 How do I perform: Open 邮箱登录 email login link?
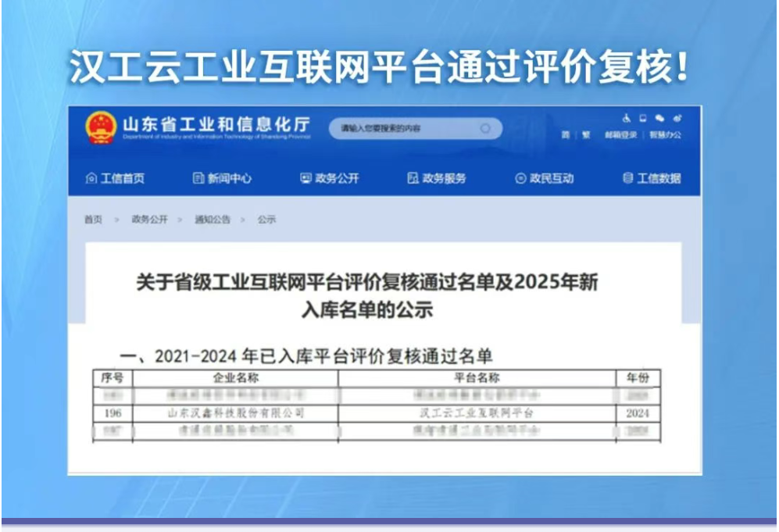[x=621, y=133]
